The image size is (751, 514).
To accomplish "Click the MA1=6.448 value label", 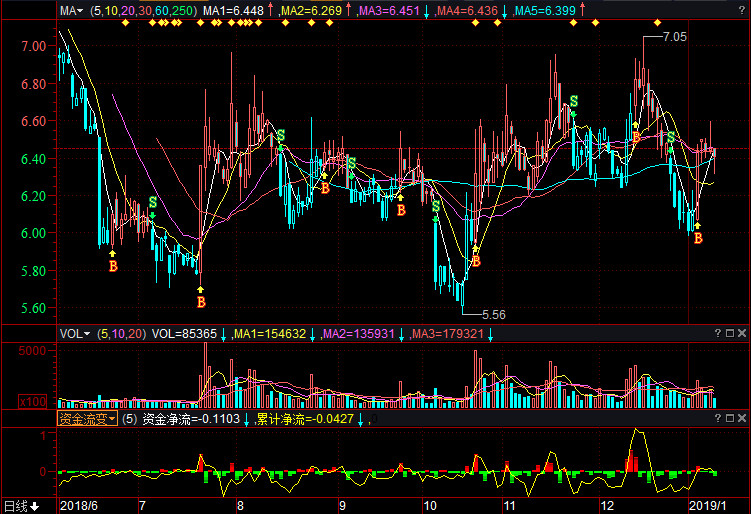I will coord(233,11).
